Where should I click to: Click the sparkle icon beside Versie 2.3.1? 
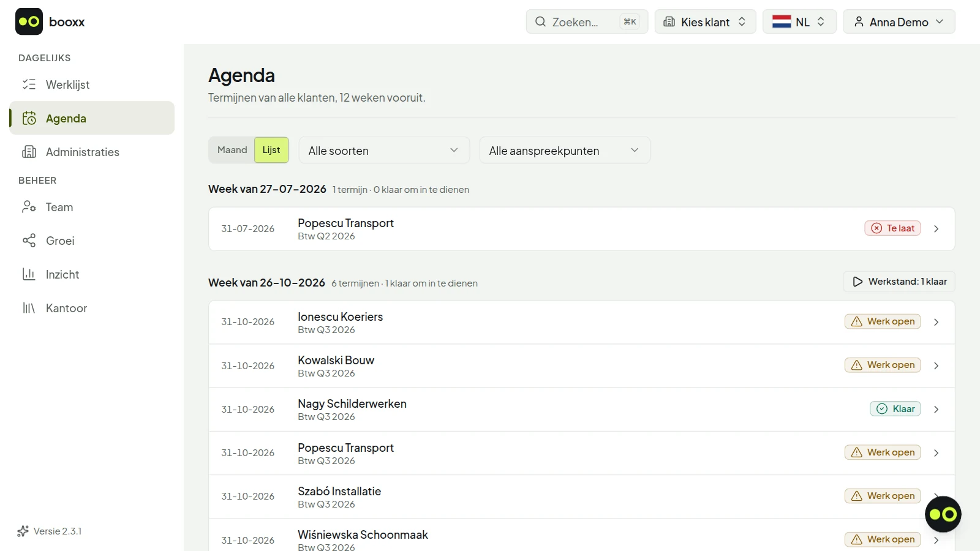pos(23,531)
